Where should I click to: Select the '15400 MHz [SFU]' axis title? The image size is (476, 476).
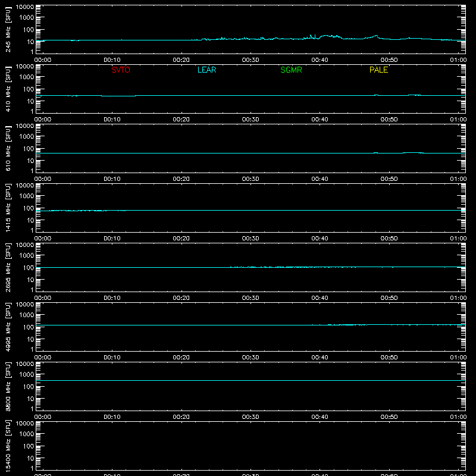8,446
